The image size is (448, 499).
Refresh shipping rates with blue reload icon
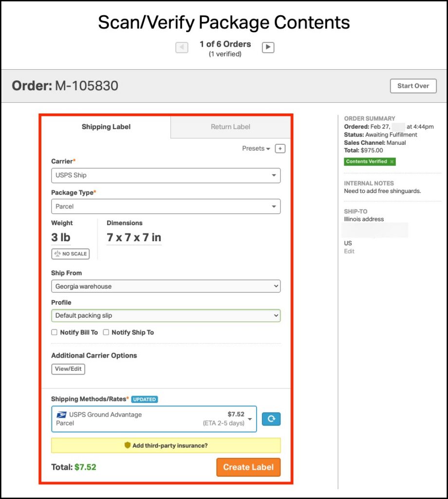point(271,419)
